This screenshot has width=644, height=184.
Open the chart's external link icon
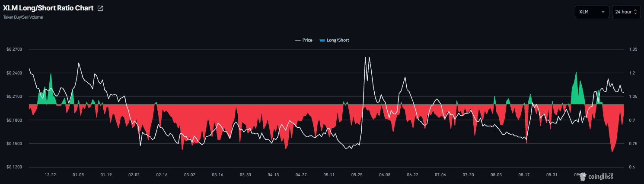tap(101, 8)
